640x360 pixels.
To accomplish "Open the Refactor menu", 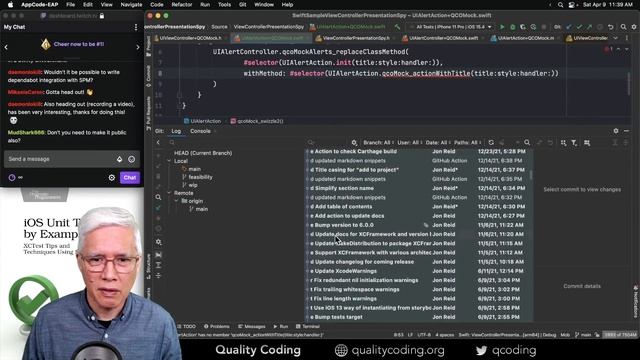I will (182, 4).
